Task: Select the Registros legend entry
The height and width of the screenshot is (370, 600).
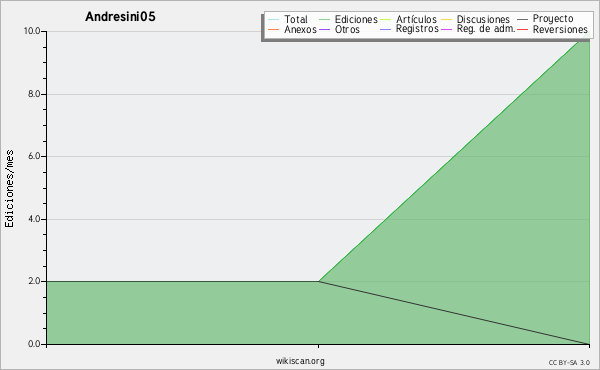Action: (x=409, y=29)
